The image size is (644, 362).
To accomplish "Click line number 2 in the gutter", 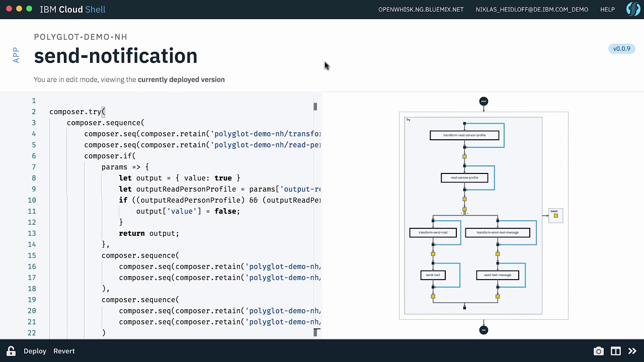I will 34,112.
